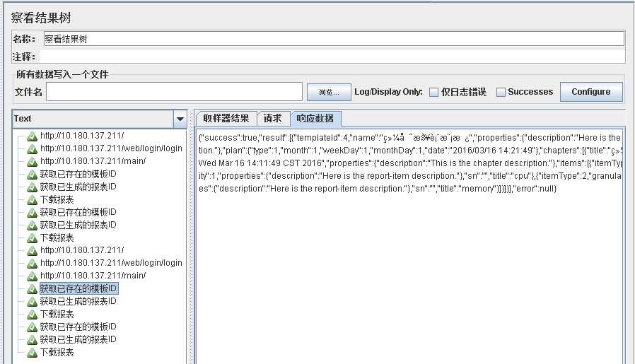The width and height of the screenshot is (635, 364).
Task: Select the first http://10.180.137.211/ tree label
Action: tap(82, 136)
